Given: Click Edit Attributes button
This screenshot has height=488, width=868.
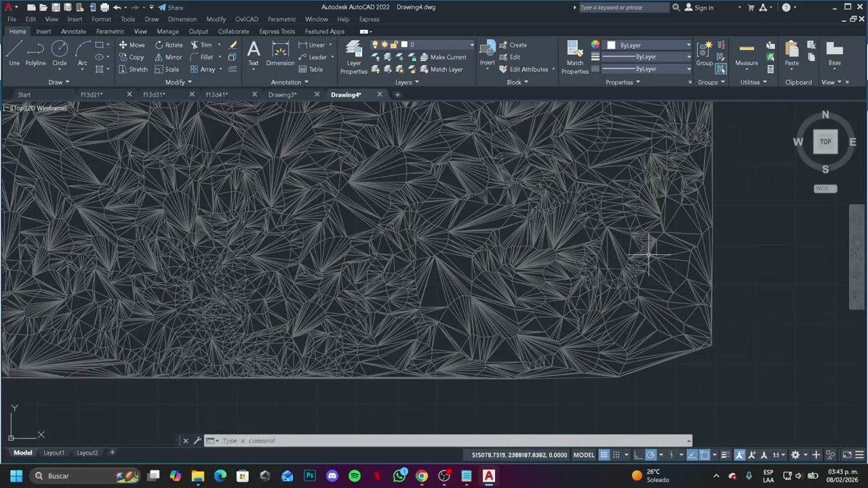Looking at the screenshot, I should (x=524, y=69).
